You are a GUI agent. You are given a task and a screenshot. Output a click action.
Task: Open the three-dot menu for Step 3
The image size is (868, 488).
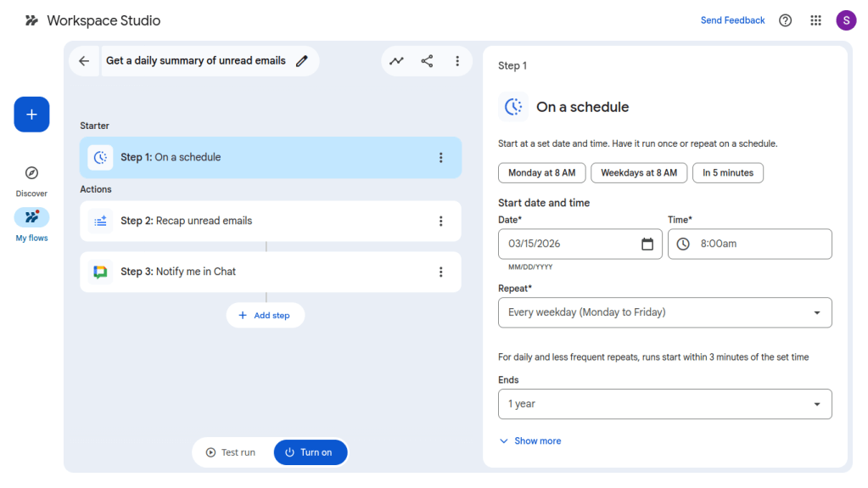tap(440, 272)
